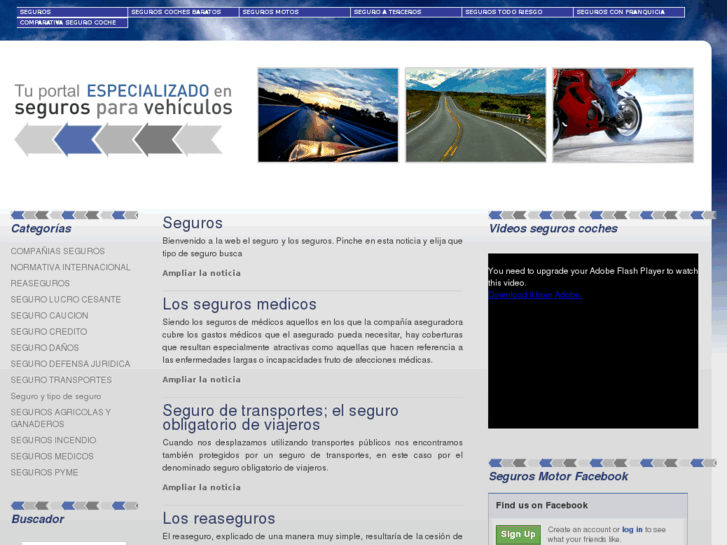Open Seguros con Franquicia menu item

tap(629, 12)
